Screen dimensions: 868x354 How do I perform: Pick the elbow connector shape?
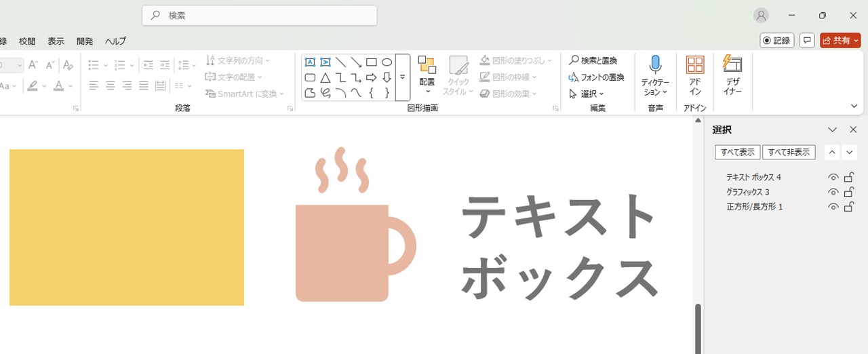pos(341,77)
